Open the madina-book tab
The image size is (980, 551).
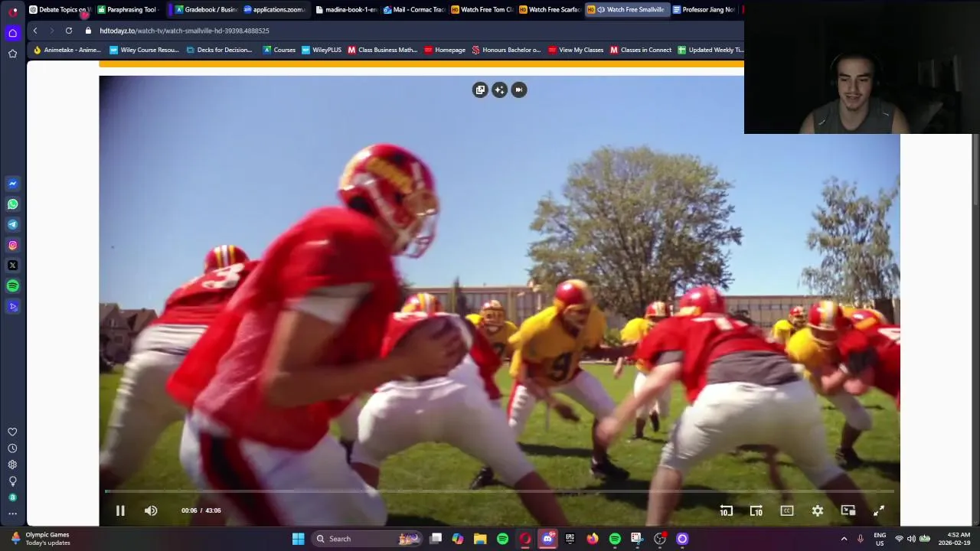click(x=347, y=9)
